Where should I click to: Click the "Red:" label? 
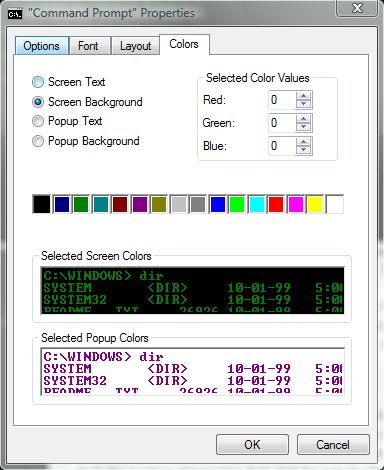coord(214,100)
